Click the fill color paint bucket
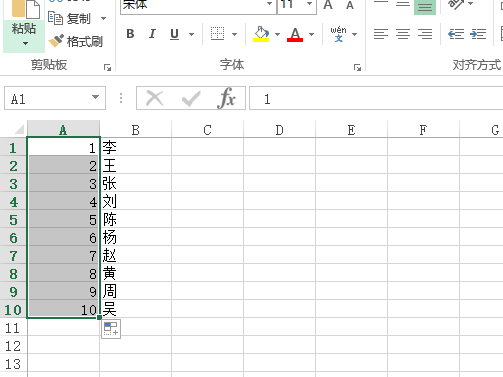The image size is (503, 377). (261, 34)
